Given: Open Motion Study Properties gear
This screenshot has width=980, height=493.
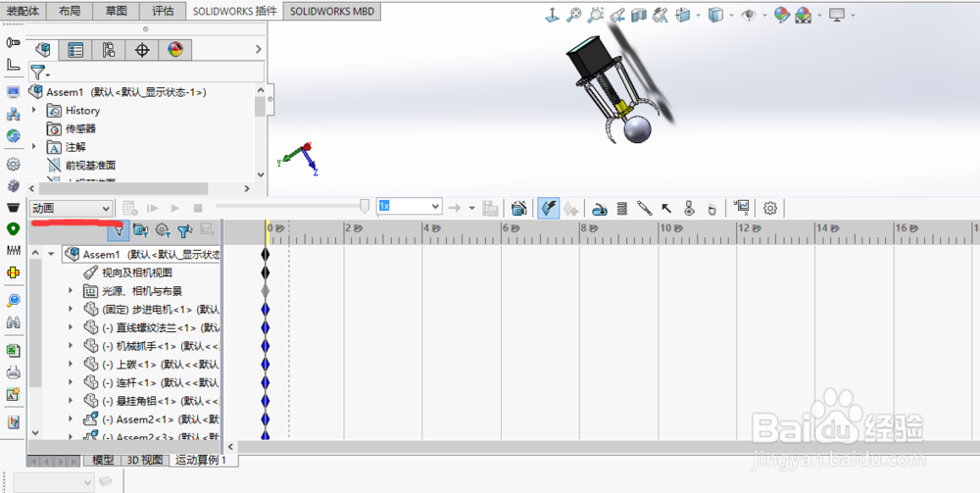Looking at the screenshot, I should click(x=770, y=208).
